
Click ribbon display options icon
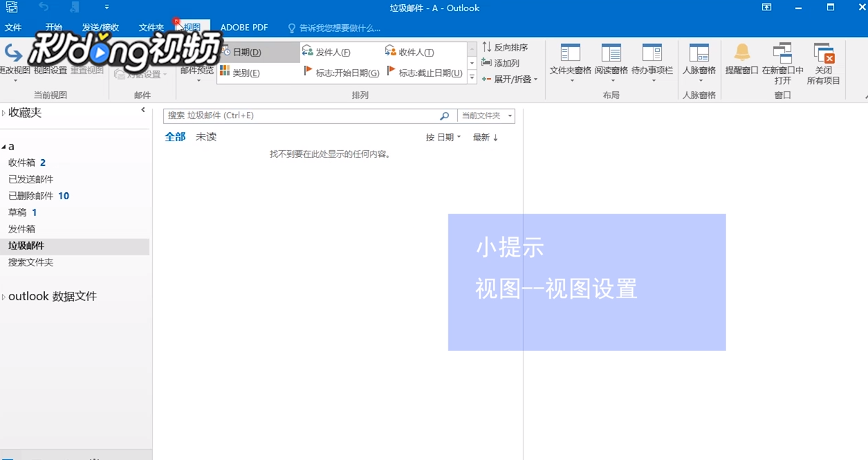766,8
